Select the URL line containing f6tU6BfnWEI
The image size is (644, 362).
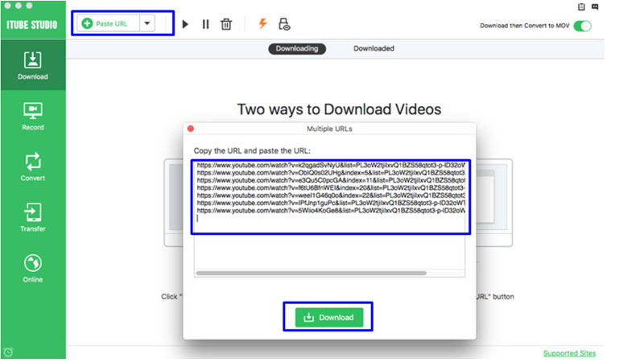pos(331,188)
